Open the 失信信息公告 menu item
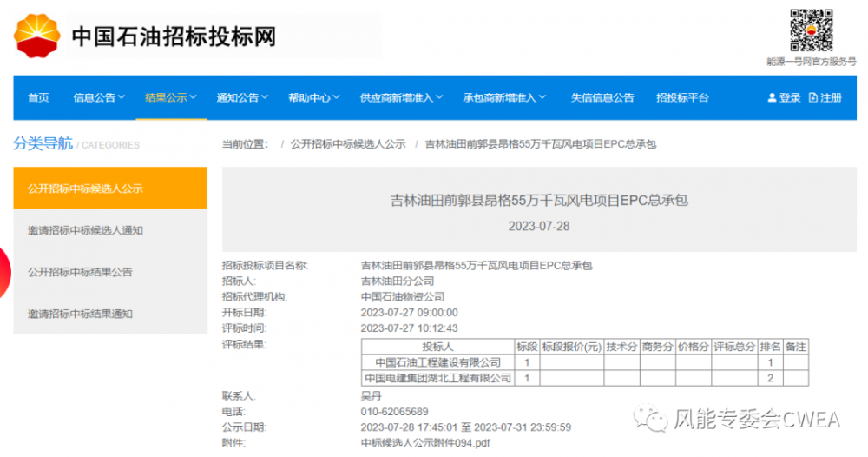 pos(602,97)
